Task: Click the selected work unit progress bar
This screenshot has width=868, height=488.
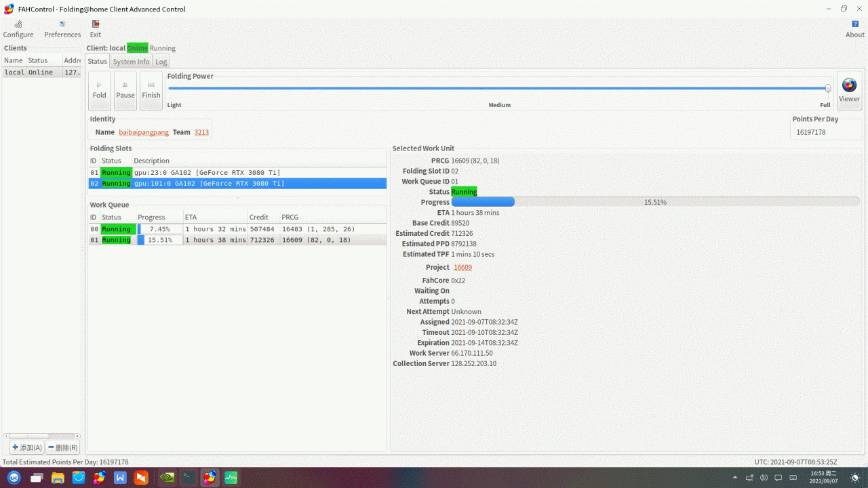Action: pyautogui.click(x=655, y=202)
